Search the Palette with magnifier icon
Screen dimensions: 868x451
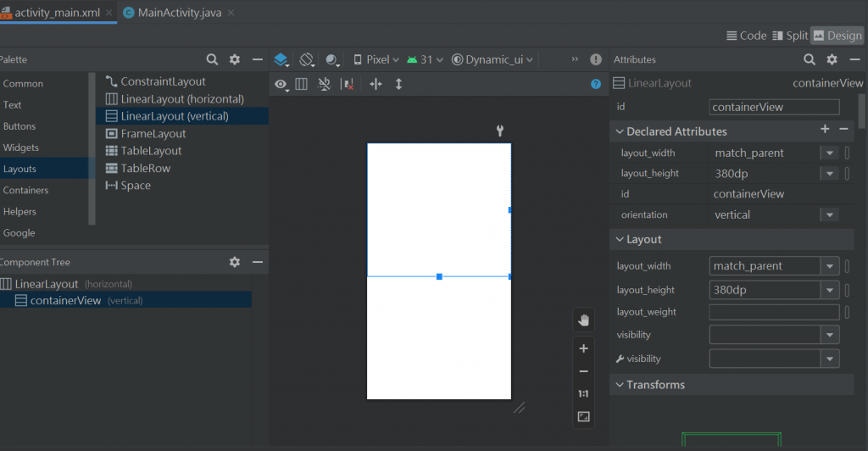pos(213,59)
